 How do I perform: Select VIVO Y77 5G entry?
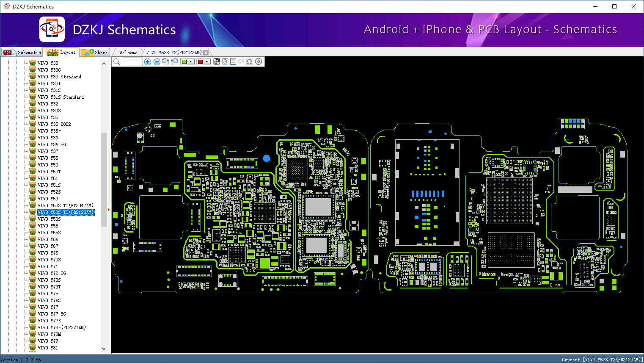coord(52,314)
